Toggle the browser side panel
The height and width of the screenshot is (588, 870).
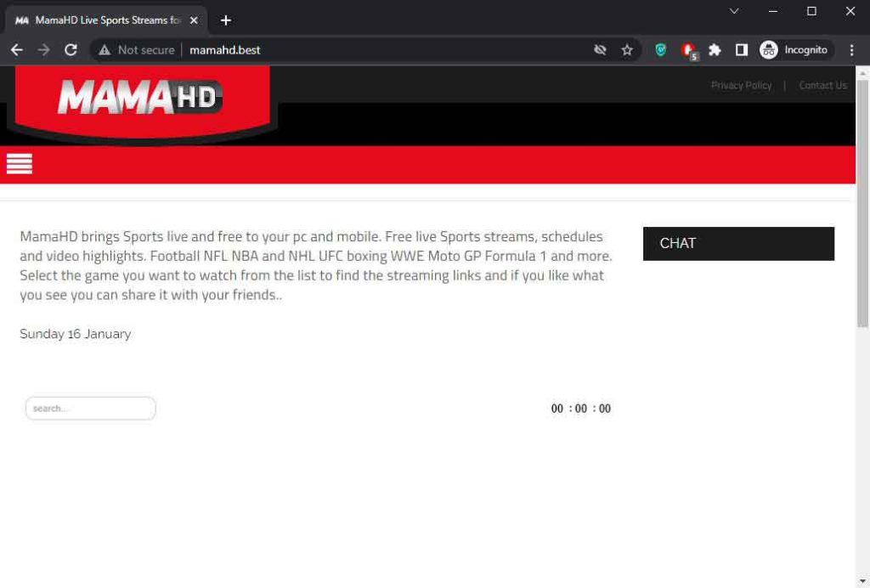click(x=741, y=50)
